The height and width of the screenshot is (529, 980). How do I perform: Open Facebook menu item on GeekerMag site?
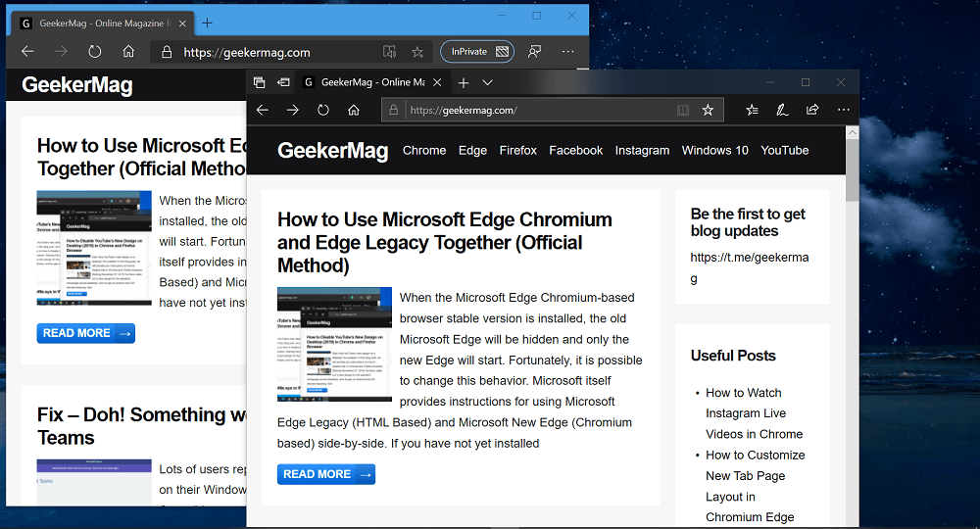tap(575, 151)
